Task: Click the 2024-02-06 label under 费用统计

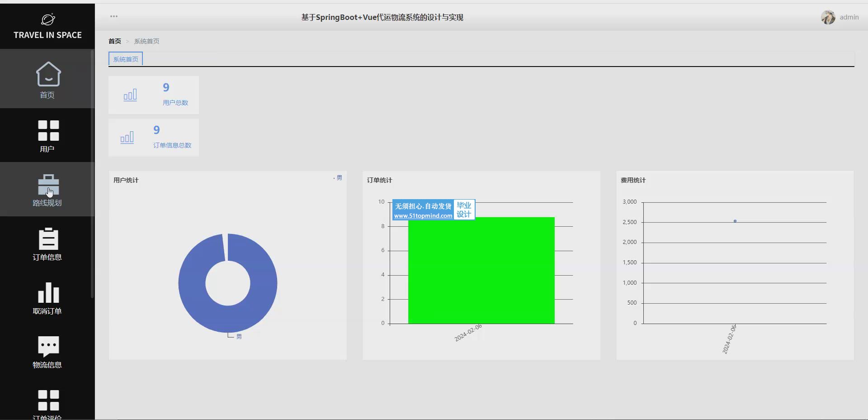Action: coord(729,339)
